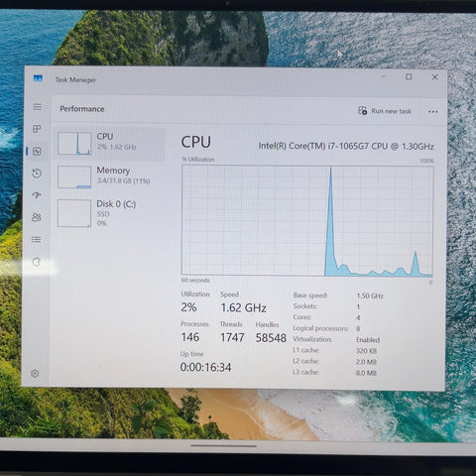Click the 1747 threads count
This screenshot has height=476, width=476.
click(x=232, y=337)
